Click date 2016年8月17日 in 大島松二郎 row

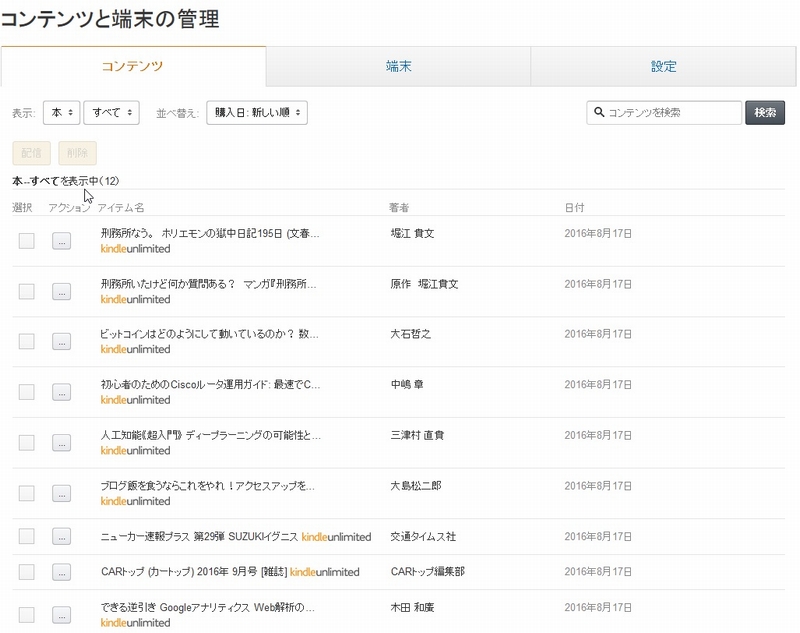(x=598, y=486)
